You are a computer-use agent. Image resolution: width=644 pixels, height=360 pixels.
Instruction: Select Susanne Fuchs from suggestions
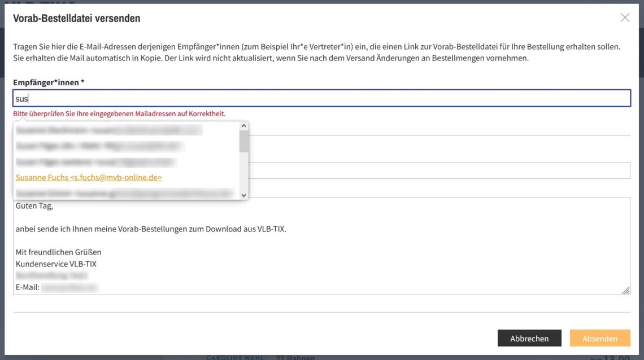89,178
